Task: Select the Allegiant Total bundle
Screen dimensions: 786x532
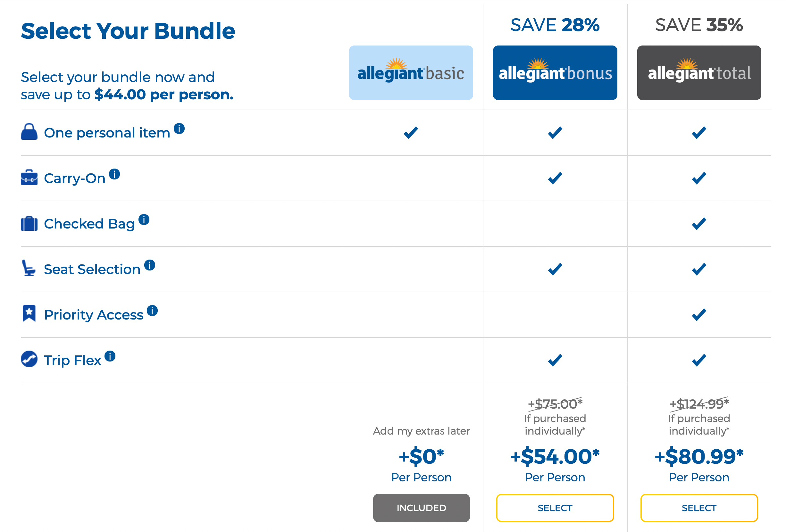Action: pyautogui.click(x=699, y=508)
